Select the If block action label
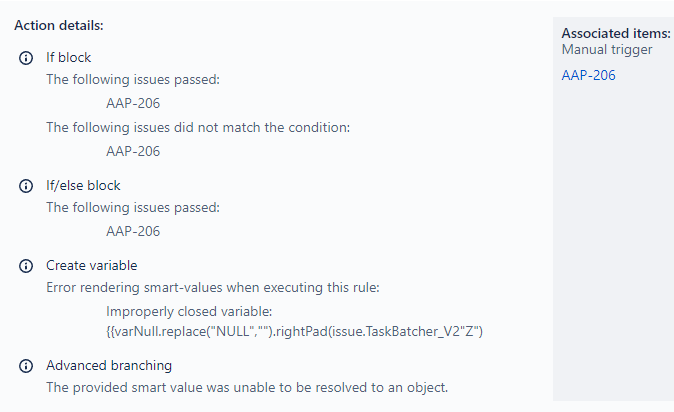 click(x=68, y=57)
